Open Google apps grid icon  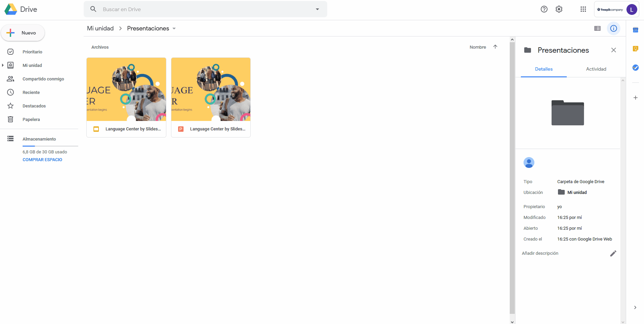pyautogui.click(x=583, y=9)
